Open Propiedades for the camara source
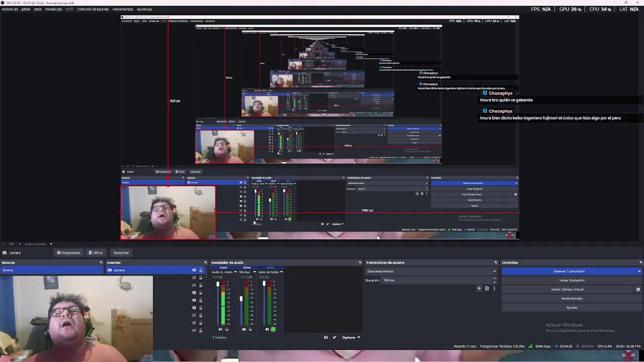This screenshot has height=362, width=644. pyautogui.click(x=69, y=252)
